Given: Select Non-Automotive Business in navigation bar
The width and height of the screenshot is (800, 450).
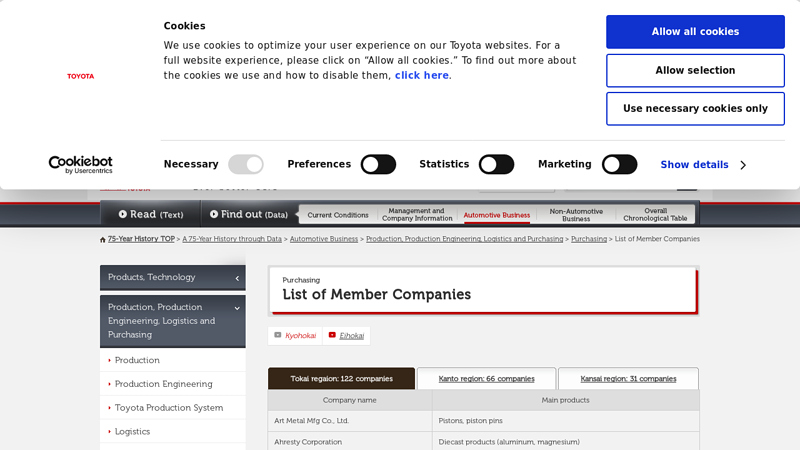Looking at the screenshot, I should [x=576, y=215].
